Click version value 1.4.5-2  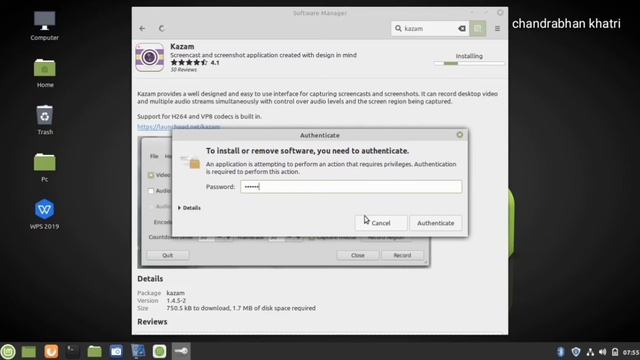point(176,300)
